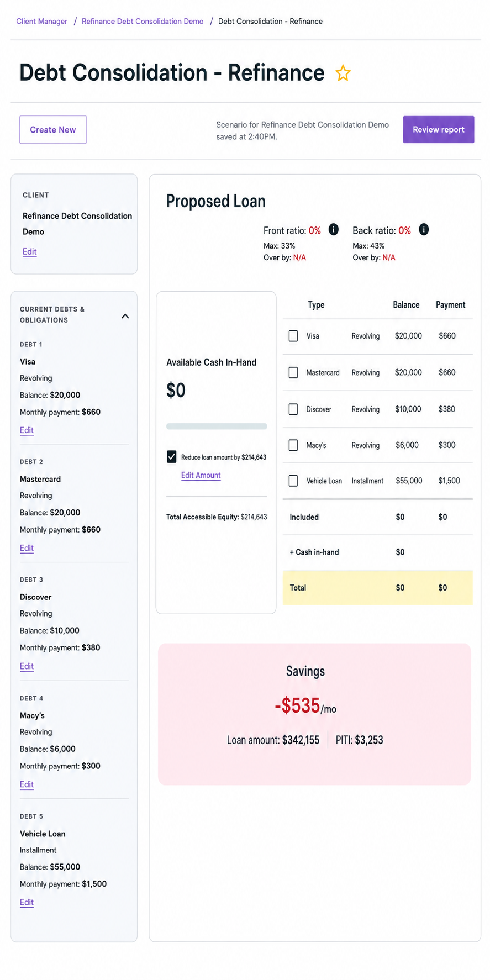This screenshot has width=490, height=980.
Task: Click the Available Cash In-Hand slider bar
Action: coord(217,426)
